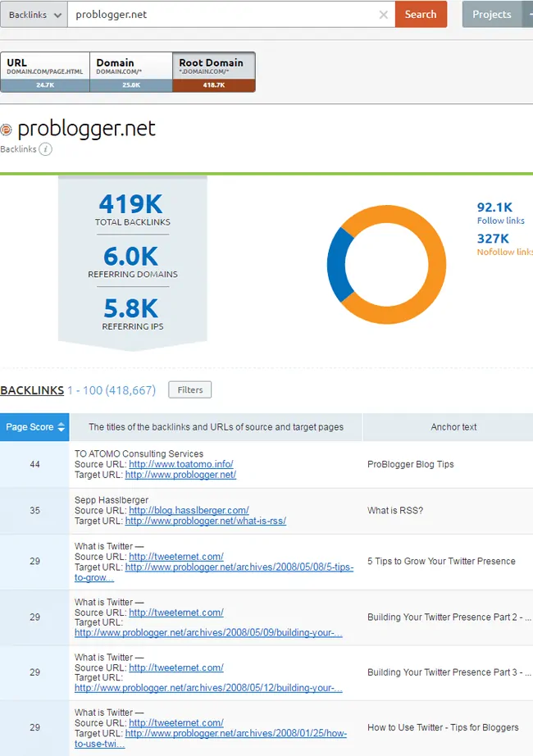Screen dimensions: 533x756
Task: Click the problogger.net favicon icon
Action: (7, 129)
